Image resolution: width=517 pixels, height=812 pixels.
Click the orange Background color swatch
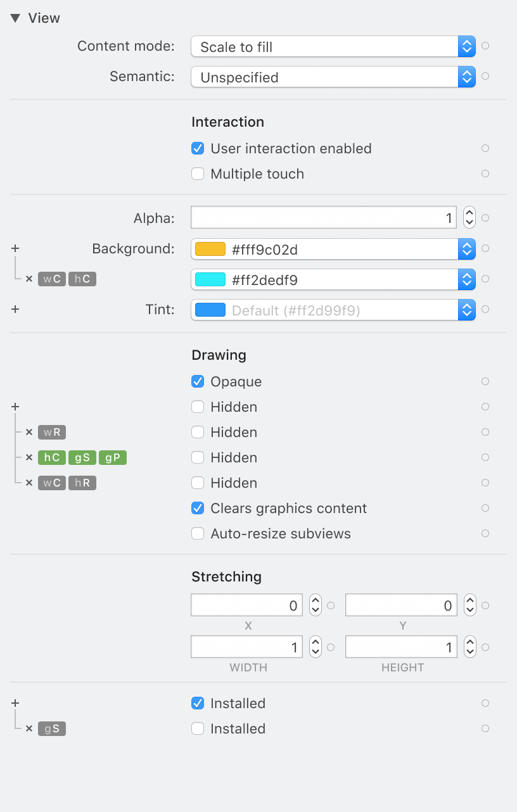[209, 249]
